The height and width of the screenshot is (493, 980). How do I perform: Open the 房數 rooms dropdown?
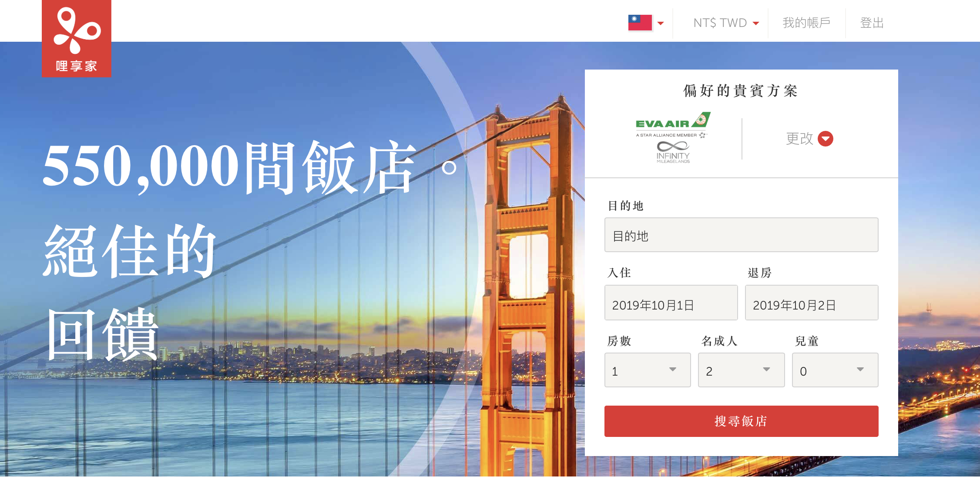[x=647, y=370]
